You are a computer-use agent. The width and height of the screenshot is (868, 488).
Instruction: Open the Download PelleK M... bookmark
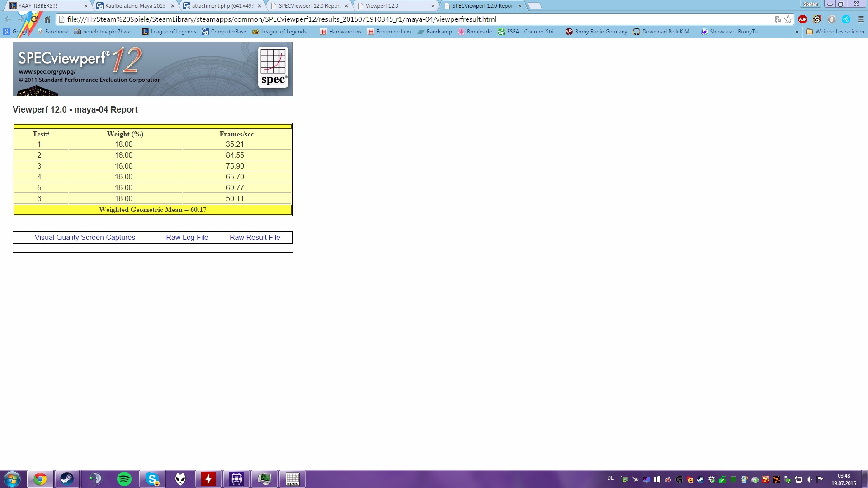[x=663, y=32]
